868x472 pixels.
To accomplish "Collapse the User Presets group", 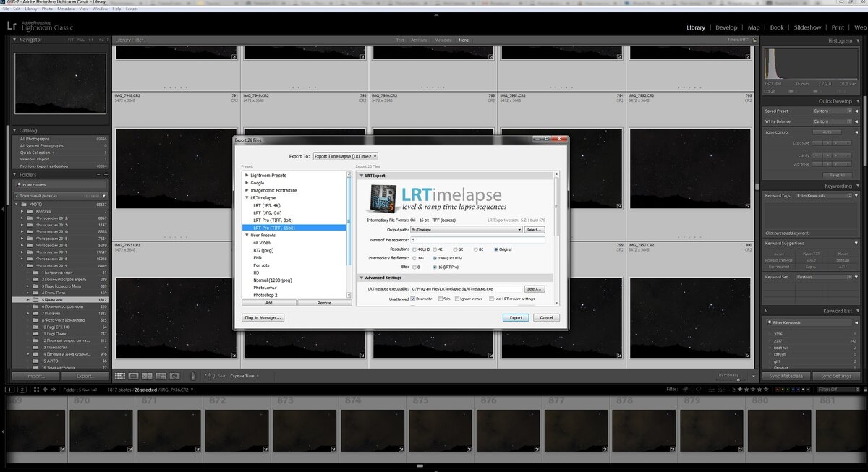I will pyautogui.click(x=247, y=235).
